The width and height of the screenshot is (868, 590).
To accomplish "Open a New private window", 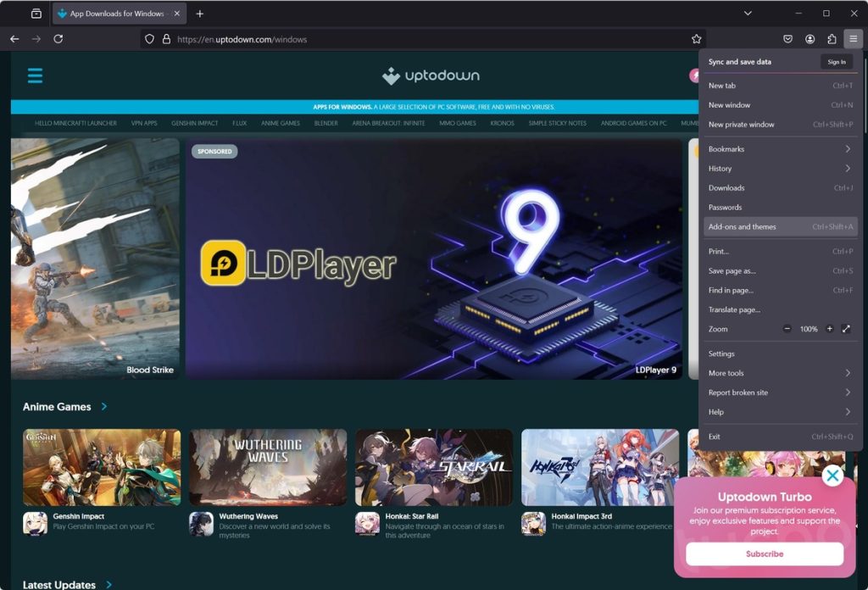I will click(x=780, y=124).
